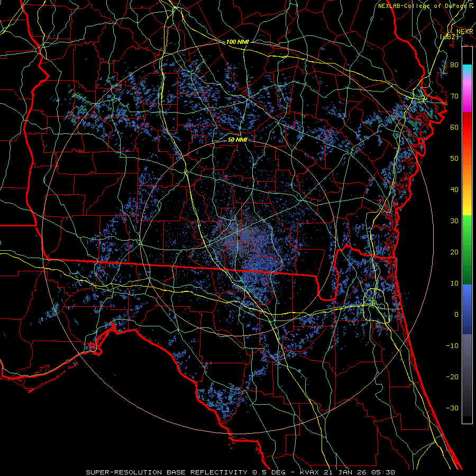Click the green band of the reflectivity color bar
The width and height of the screenshot is (476, 476).
pyautogui.click(x=467, y=249)
